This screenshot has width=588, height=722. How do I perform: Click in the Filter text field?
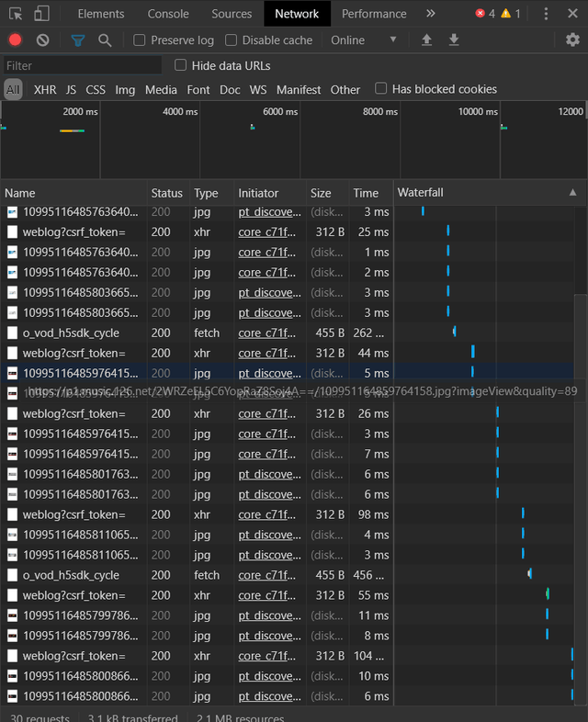81,66
